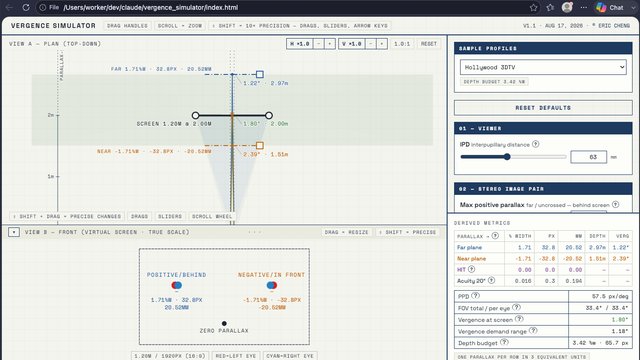Adjust the IPD slider thumb
The width and height of the screenshot is (640, 360).
(507, 157)
